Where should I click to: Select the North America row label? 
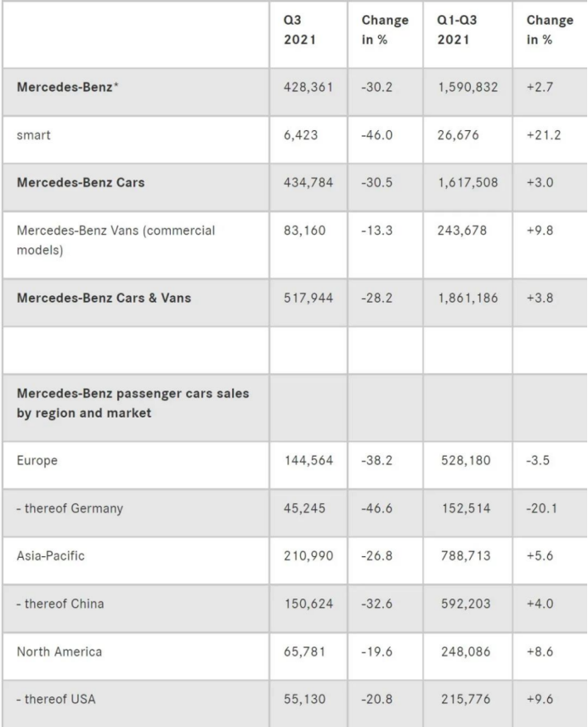59,652
